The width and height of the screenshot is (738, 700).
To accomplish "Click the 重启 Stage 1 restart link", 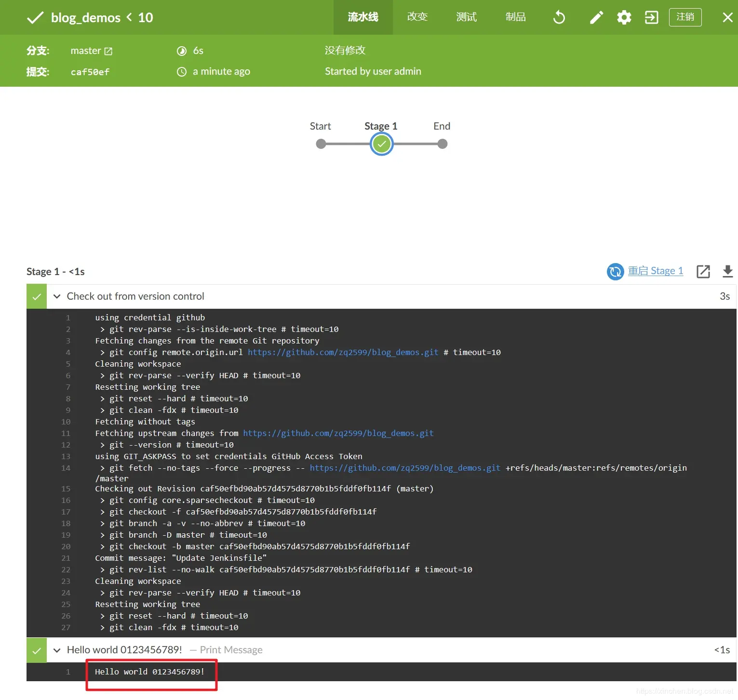I will click(656, 271).
